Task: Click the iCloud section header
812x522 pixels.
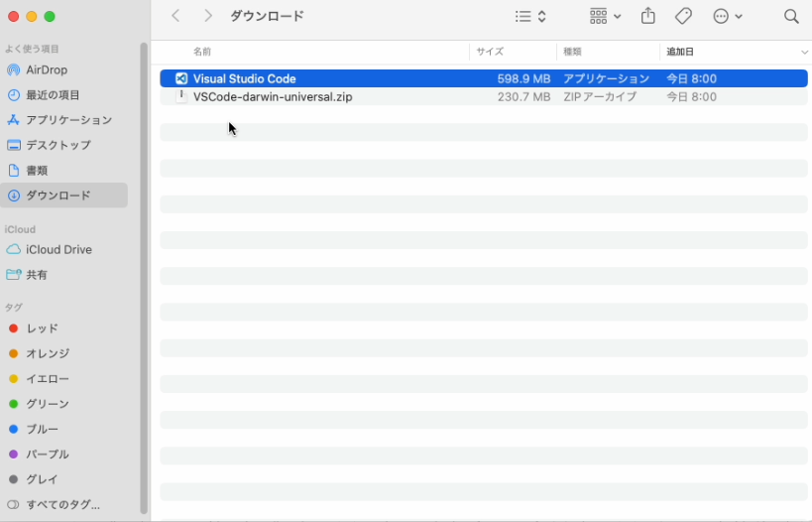Action: click(20, 229)
